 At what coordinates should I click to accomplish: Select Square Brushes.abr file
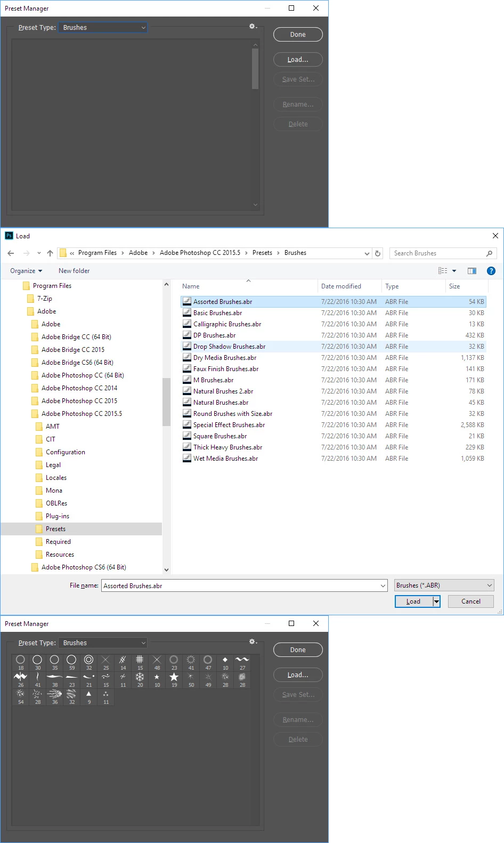333,436
